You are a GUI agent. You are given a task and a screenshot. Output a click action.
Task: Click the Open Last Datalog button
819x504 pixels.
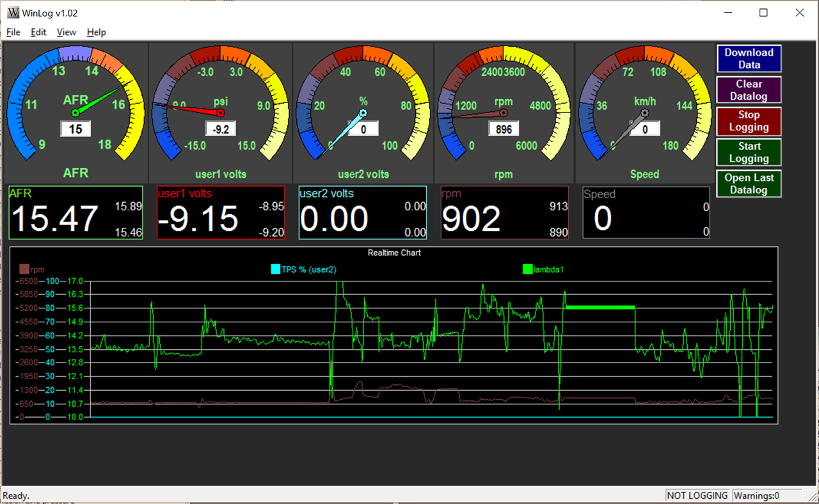[749, 184]
